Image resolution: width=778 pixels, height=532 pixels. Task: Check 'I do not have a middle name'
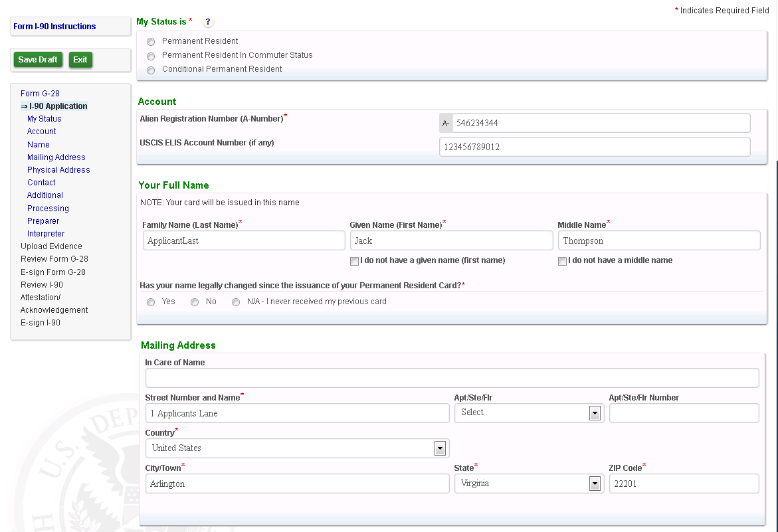click(x=563, y=261)
